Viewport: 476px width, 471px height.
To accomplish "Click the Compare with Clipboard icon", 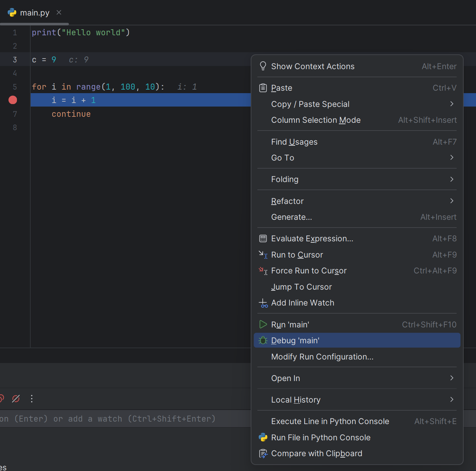I will 263,454.
